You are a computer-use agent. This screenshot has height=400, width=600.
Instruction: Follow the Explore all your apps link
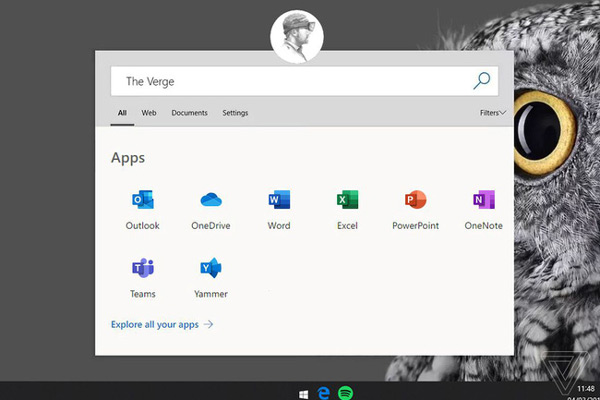[162, 325]
